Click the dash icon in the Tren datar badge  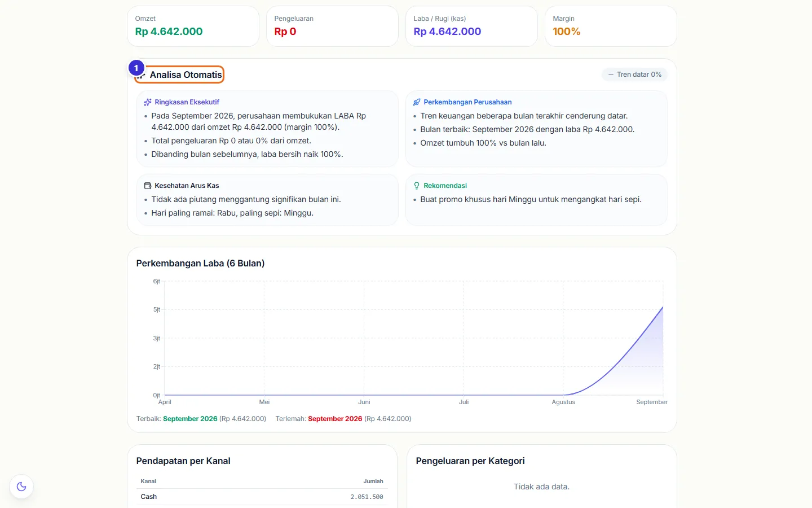pyautogui.click(x=611, y=75)
